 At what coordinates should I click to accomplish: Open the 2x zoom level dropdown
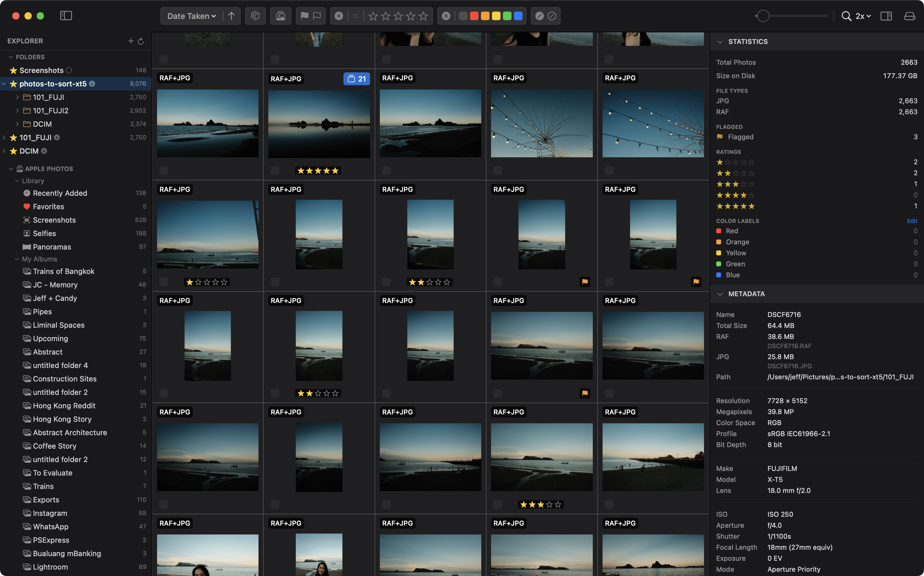tap(863, 16)
